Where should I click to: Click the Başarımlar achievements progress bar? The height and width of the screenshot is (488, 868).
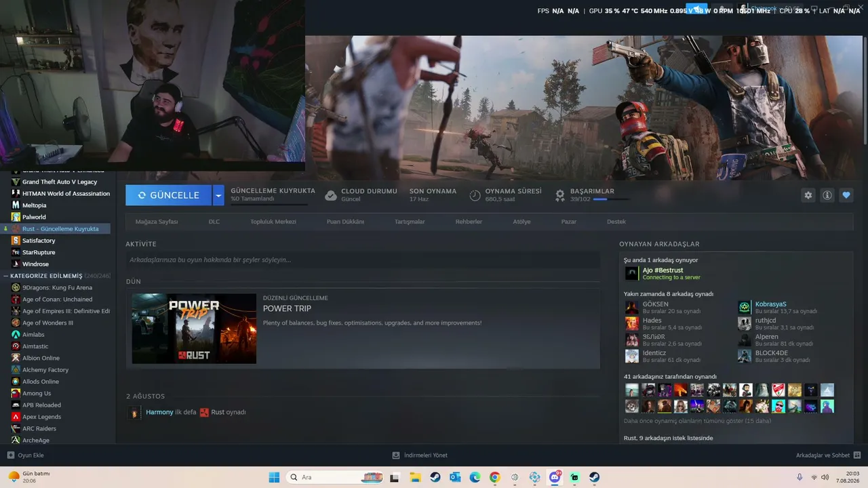[x=610, y=199]
